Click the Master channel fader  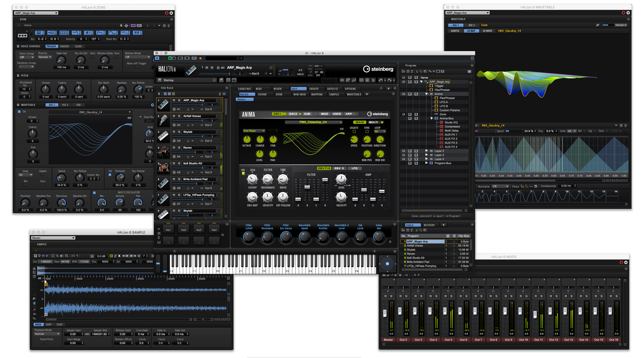[x=385, y=313]
